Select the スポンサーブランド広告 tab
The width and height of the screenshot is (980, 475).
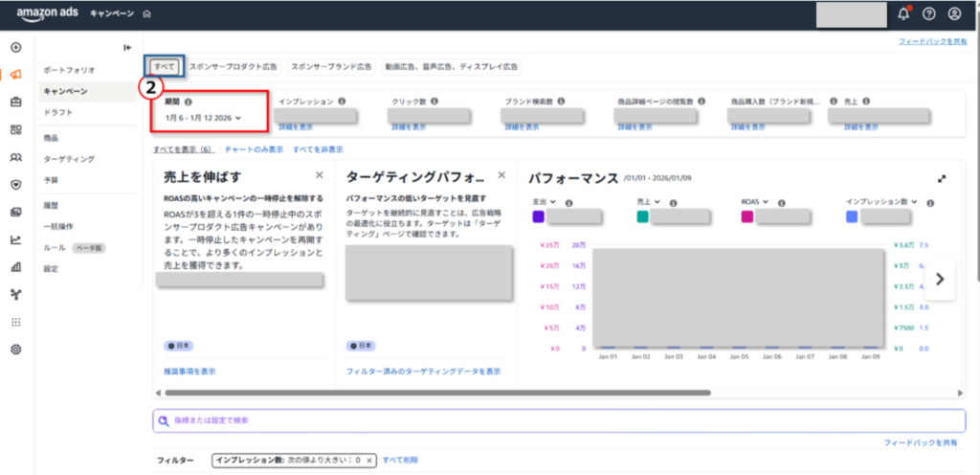pos(331,67)
